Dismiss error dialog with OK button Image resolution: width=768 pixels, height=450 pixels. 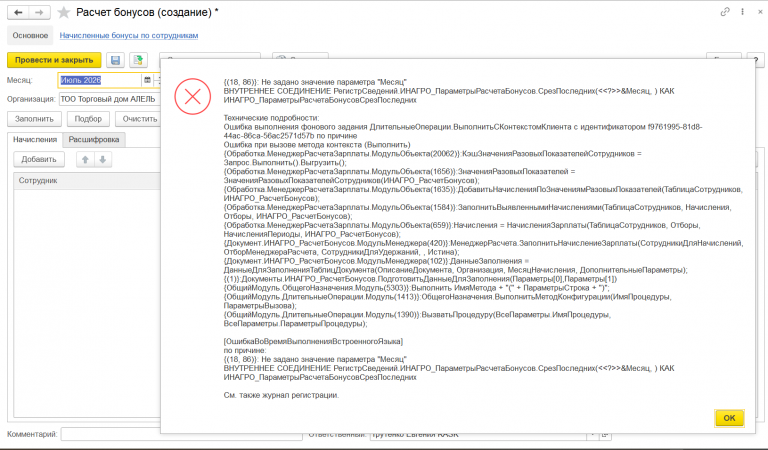pyautogui.click(x=729, y=418)
